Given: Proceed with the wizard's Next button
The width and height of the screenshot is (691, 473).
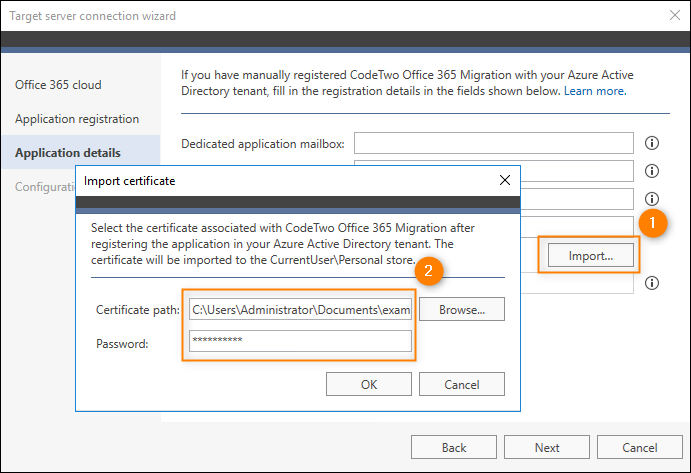Looking at the screenshot, I should click(547, 447).
